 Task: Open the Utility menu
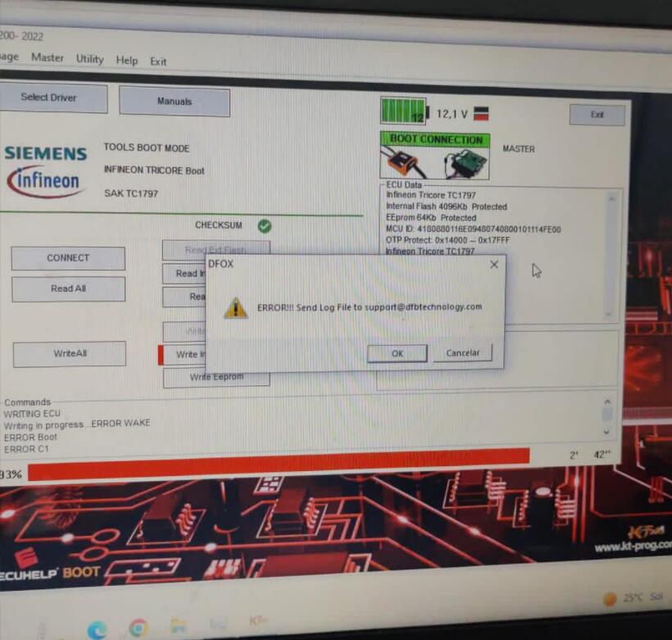point(89,59)
